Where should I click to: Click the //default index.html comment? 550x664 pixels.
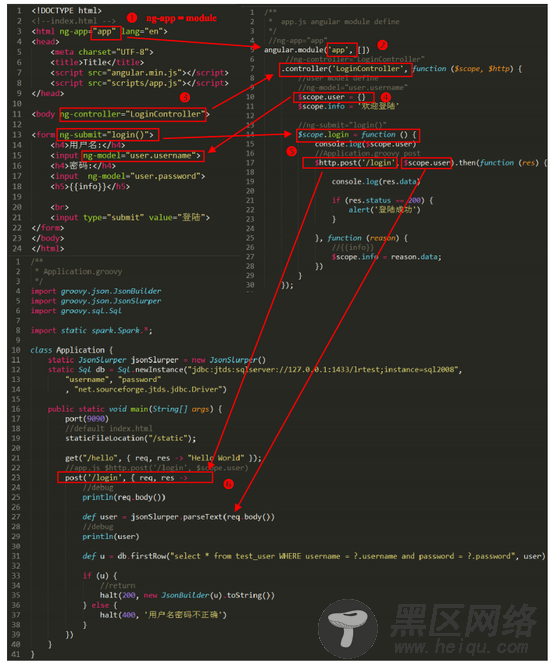point(109,429)
